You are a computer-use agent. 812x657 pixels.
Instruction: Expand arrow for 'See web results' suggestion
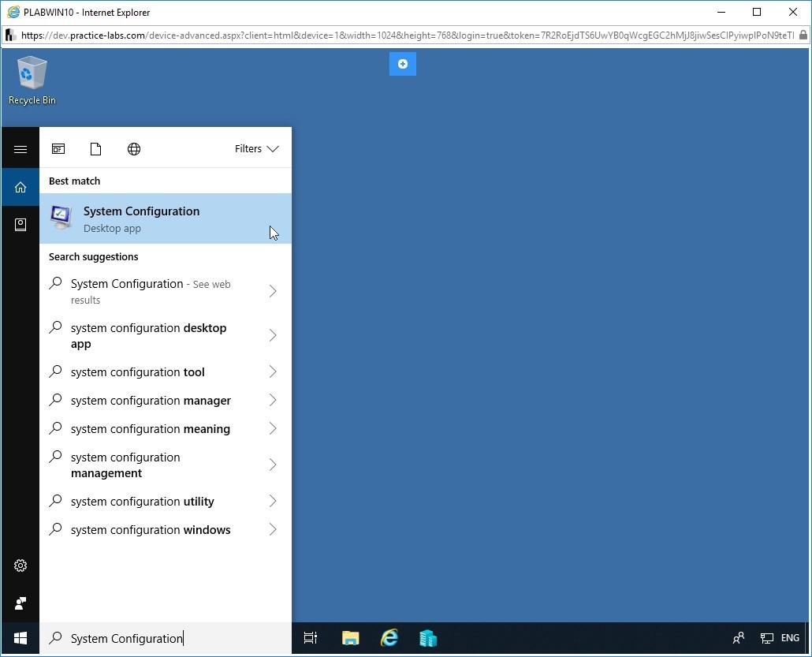pos(273,291)
